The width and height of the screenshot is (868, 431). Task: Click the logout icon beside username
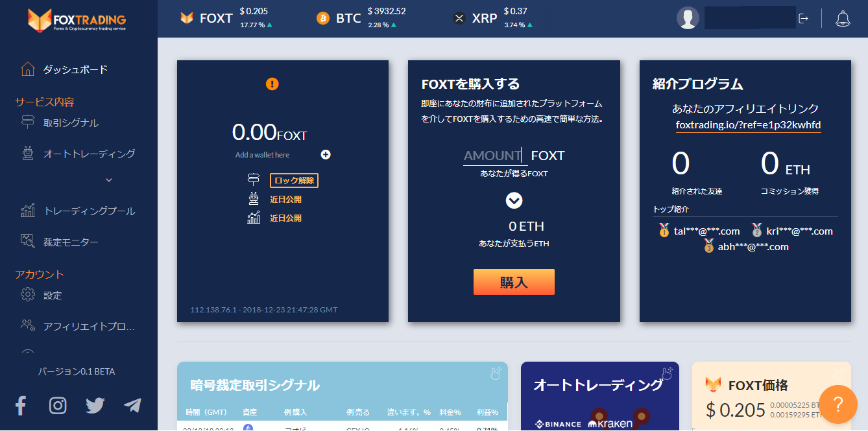tap(803, 18)
